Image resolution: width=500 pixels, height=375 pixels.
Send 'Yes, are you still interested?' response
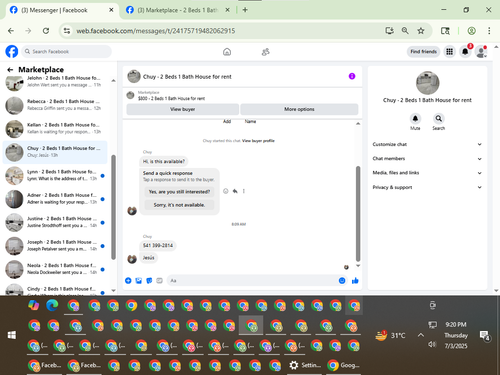click(x=179, y=192)
